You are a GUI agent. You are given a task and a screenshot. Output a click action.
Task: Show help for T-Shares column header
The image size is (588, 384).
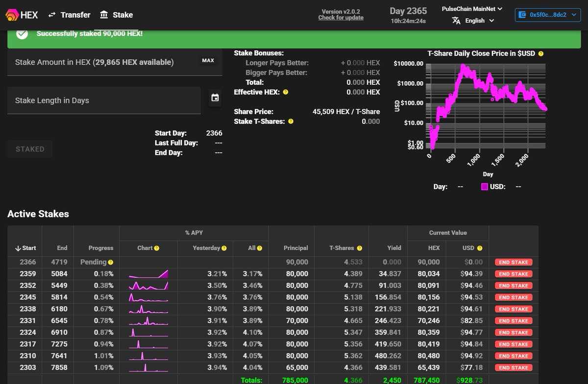click(359, 248)
